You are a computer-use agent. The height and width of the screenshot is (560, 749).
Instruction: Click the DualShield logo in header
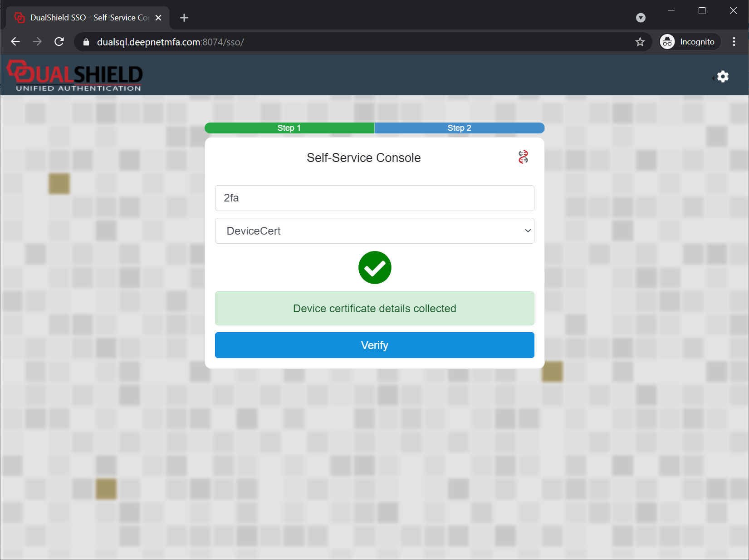[75, 76]
